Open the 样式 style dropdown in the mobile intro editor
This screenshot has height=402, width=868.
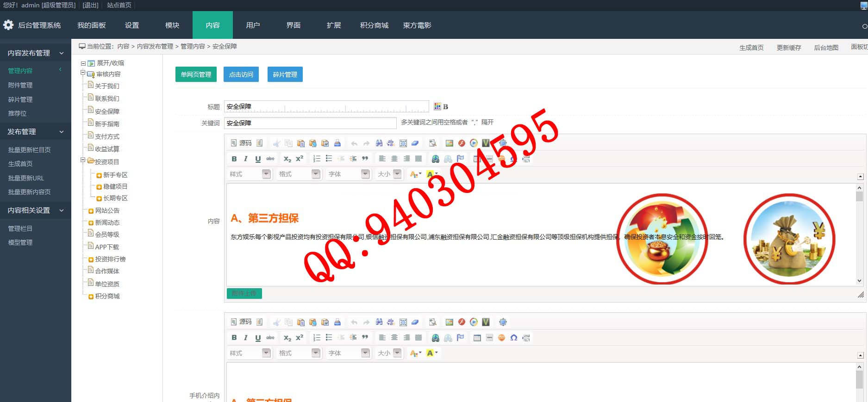click(x=250, y=353)
